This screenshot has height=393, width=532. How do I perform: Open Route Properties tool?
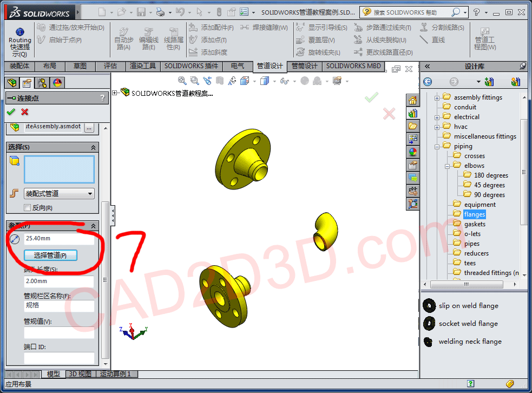click(x=173, y=40)
